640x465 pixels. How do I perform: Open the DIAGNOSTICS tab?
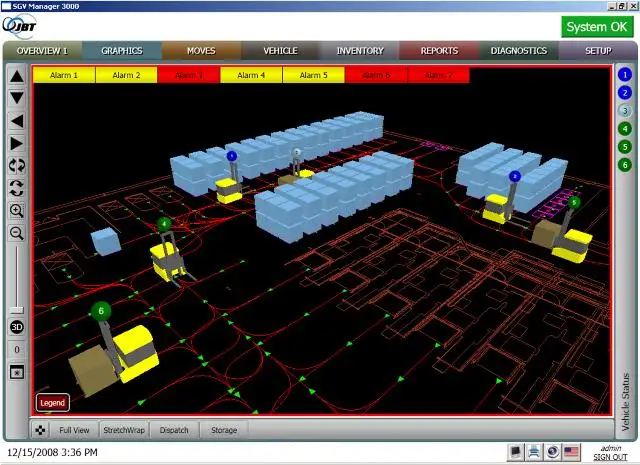tap(518, 50)
